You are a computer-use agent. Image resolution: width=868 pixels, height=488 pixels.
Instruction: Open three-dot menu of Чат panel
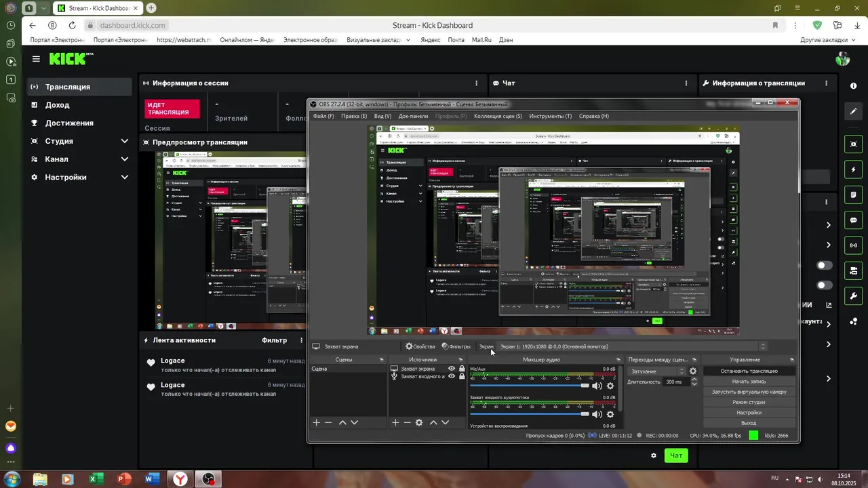coord(686,83)
